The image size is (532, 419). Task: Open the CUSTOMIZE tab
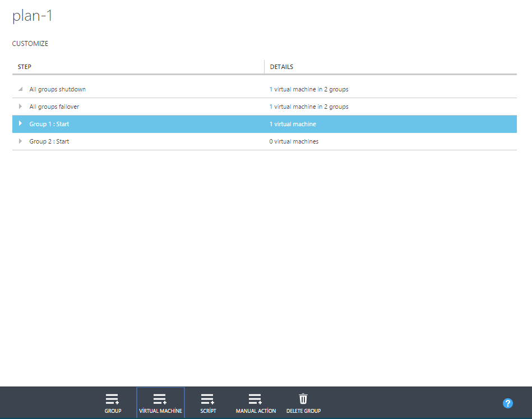click(30, 44)
